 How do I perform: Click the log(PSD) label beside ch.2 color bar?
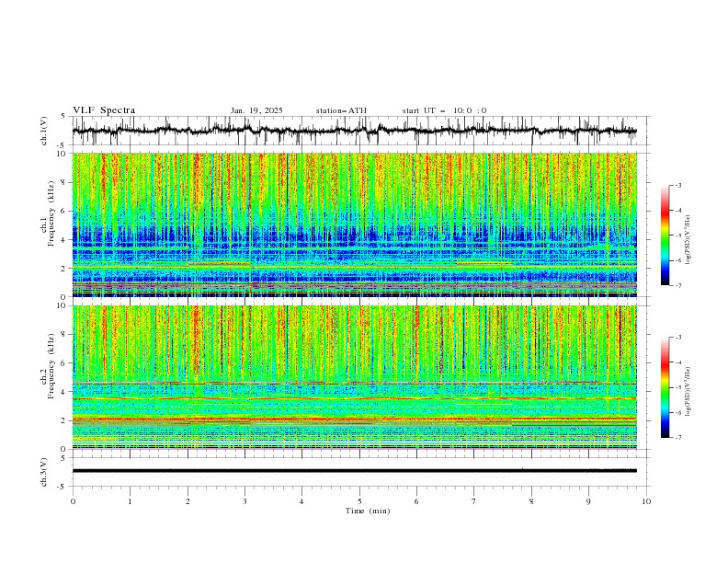pos(688,391)
